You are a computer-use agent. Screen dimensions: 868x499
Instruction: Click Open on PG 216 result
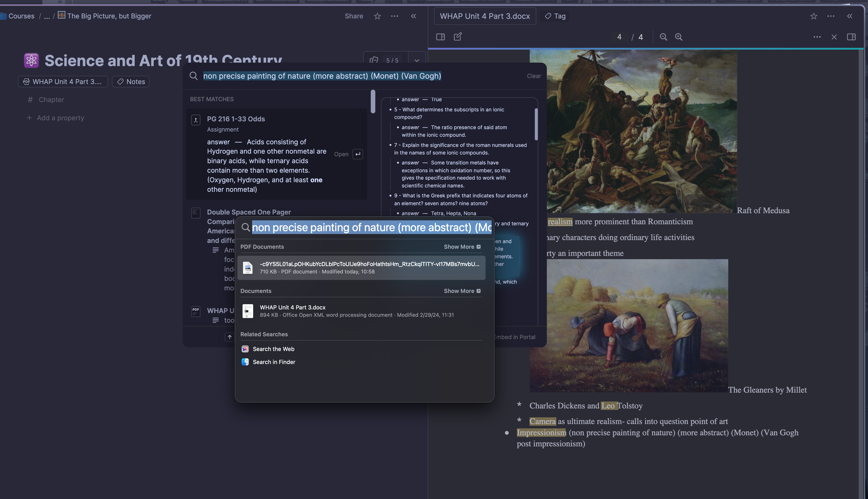click(x=341, y=154)
